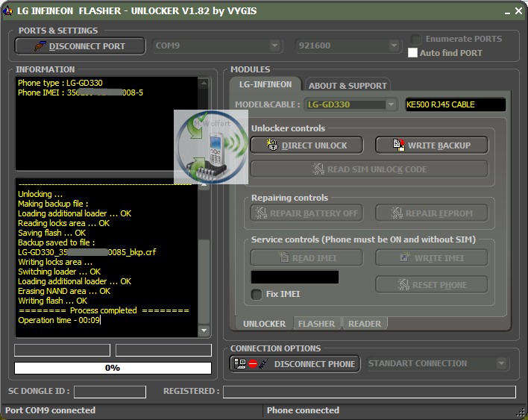This screenshot has height=420, width=528.
Task: Open the 921600 baud rate dropdown
Action: pos(394,45)
